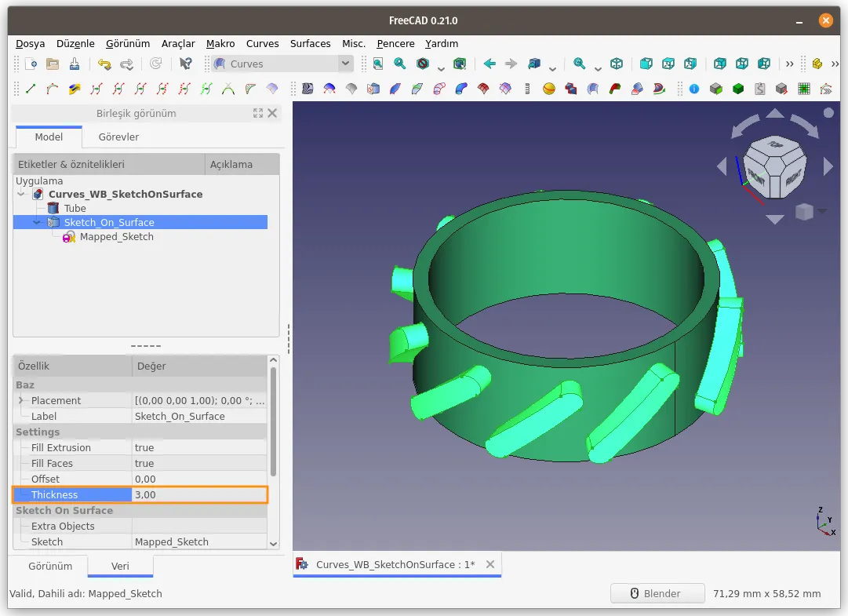This screenshot has height=616, width=848.
Task: Navigate forward with the right arrow icon
Action: [511, 64]
